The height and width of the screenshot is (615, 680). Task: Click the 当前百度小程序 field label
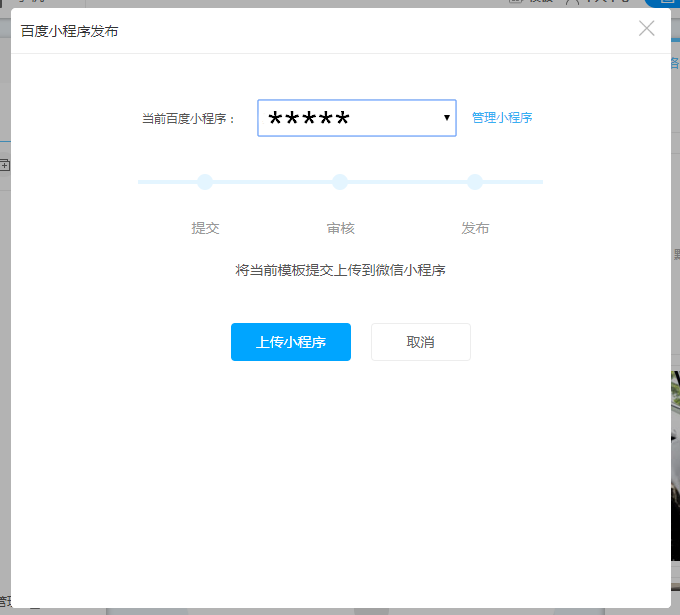(x=188, y=118)
